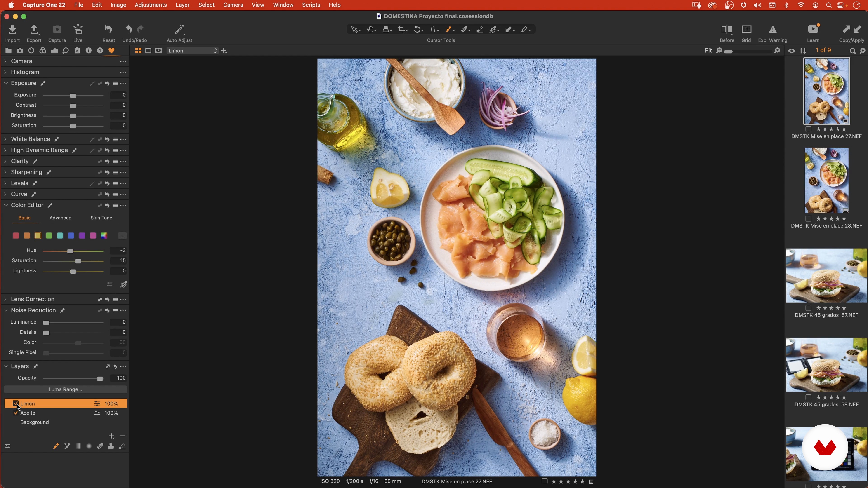This screenshot has height=488, width=868.
Task: Open the Capture camera tool tab
Action: coord(20,51)
